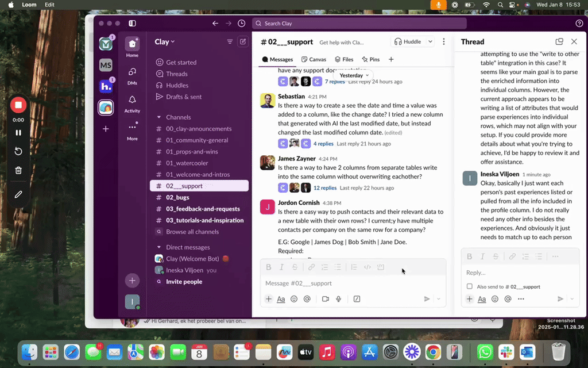Open the history clock icon
The height and width of the screenshot is (368, 588).
[241, 24]
